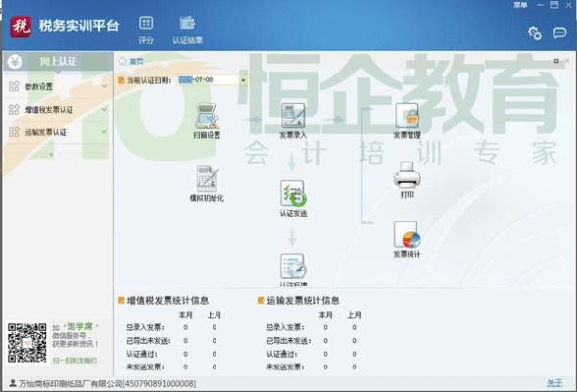Click the ¥ icon in 网上认证 header
577x392 pixels.
[x=15, y=62]
